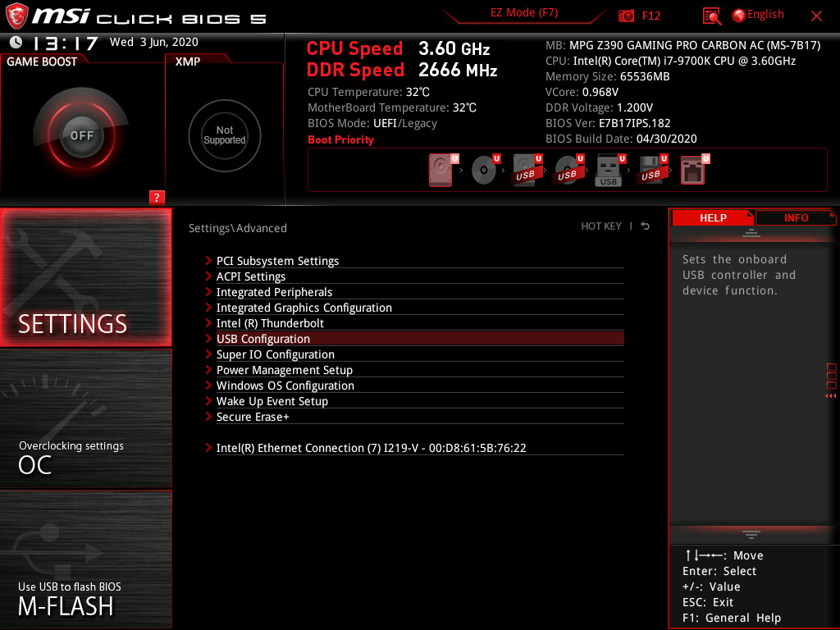Click the Boot Priority heading
The image size is (840, 630).
pos(340,139)
